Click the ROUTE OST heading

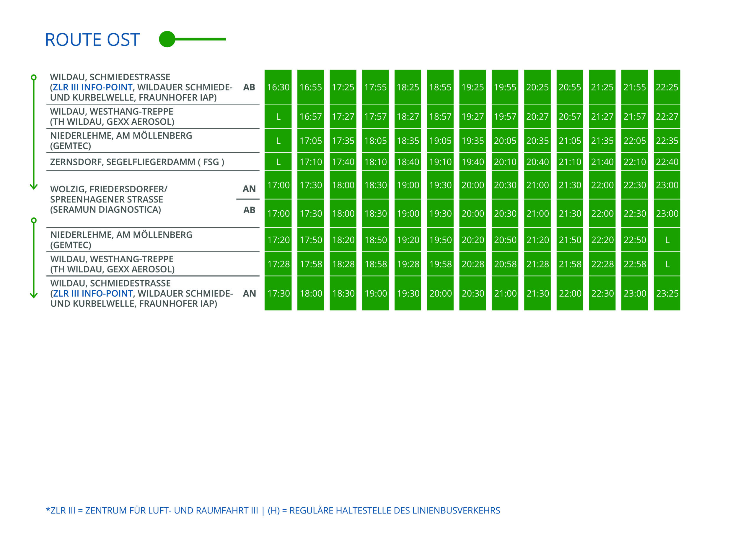coord(92,40)
